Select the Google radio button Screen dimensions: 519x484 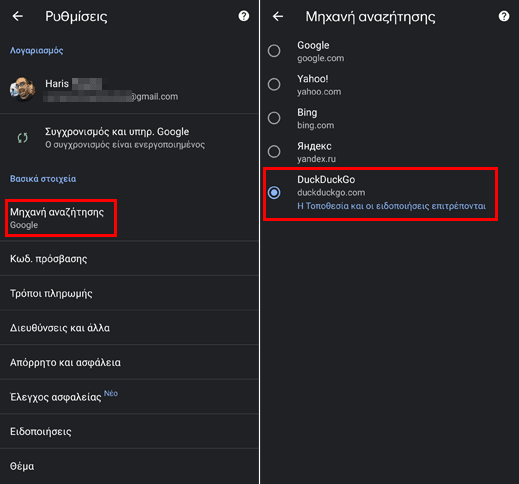(x=274, y=51)
